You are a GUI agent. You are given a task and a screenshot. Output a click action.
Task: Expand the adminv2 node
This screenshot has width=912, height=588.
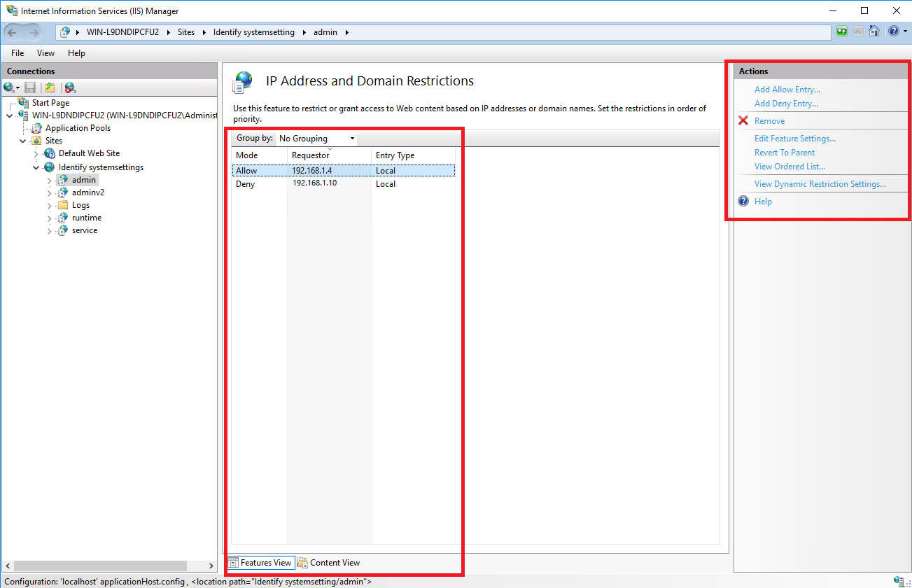pyautogui.click(x=49, y=192)
